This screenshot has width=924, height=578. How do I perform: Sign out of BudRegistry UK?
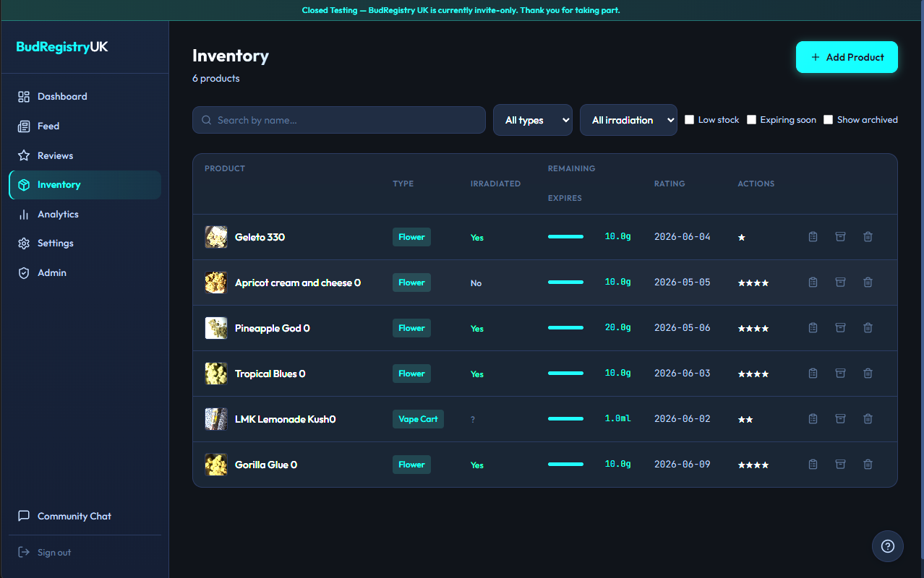point(54,551)
